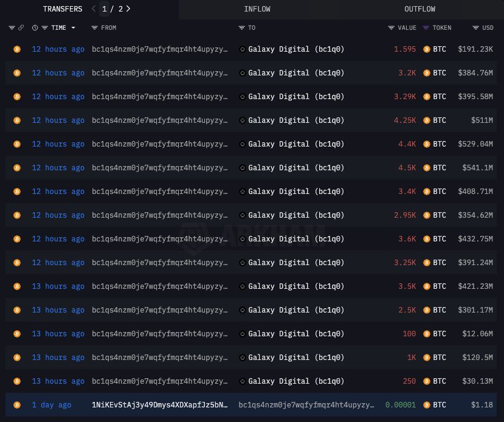
Task: Click the chain link icon in header
Action: tap(21, 27)
